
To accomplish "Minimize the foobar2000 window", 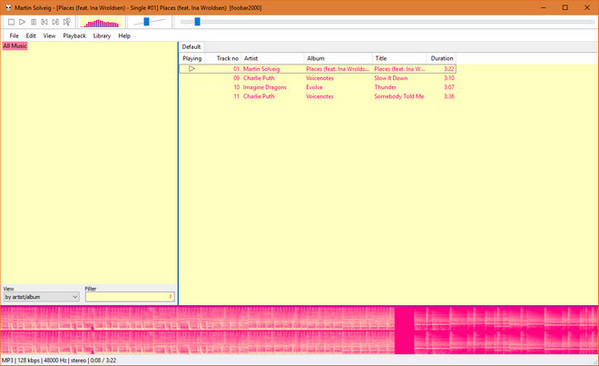I will coord(544,8).
